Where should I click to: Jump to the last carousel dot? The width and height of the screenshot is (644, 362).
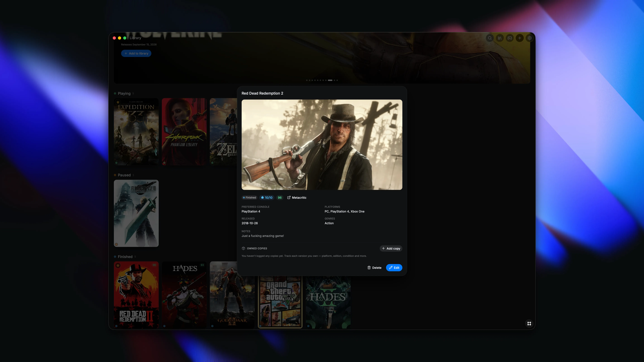337,80
